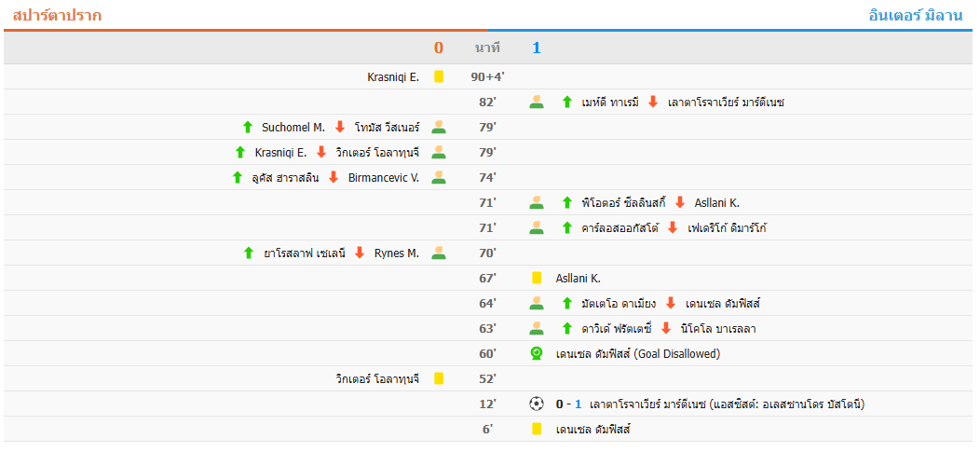Image resolution: width=980 pixels, height=452 pixels.
Task: Click the substitution icon in the 63' row
Action: [536, 328]
